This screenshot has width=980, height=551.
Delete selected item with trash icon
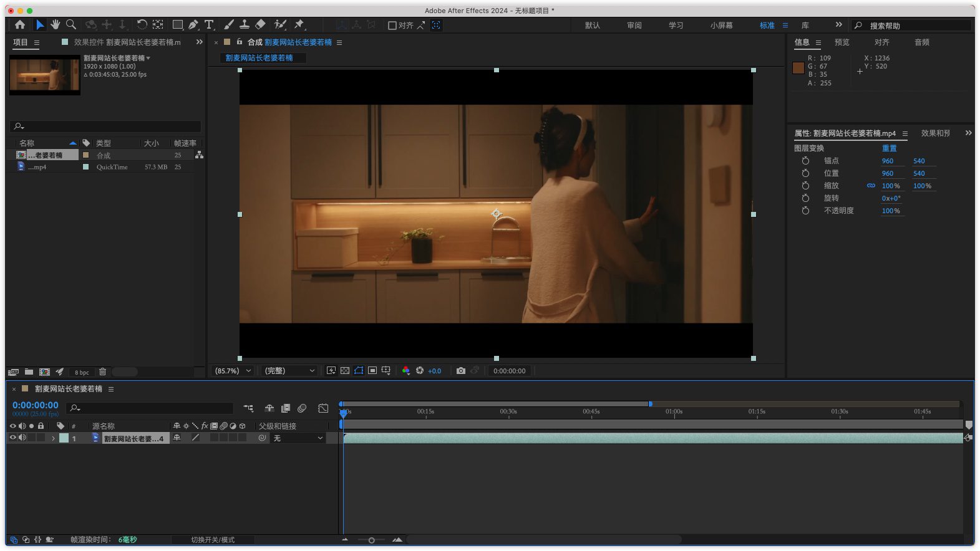click(103, 372)
